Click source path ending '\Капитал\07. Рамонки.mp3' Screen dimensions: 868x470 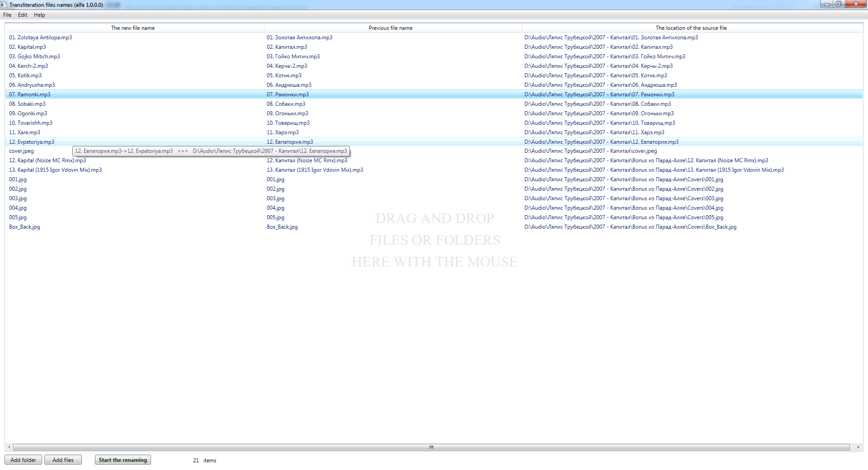coord(599,94)
